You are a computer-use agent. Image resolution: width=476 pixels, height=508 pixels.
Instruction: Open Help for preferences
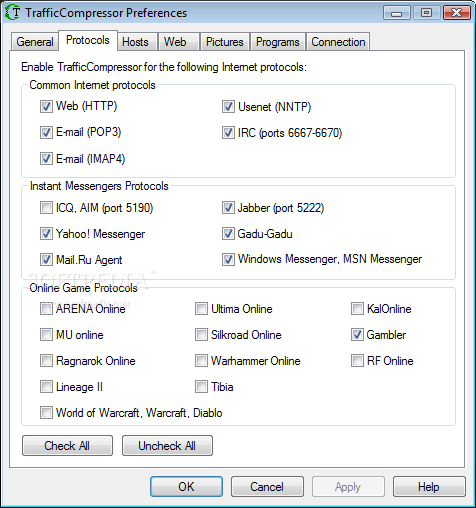pyautogui.click(x=429, y=487)
